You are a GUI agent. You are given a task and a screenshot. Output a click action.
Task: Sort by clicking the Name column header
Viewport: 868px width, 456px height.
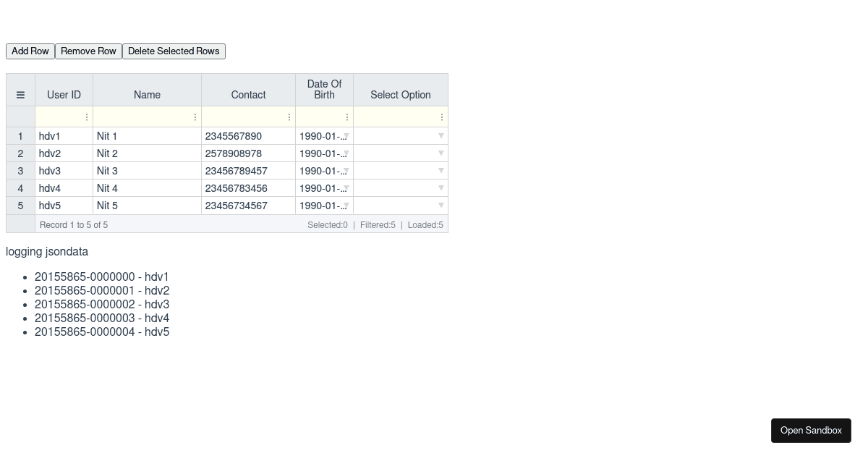pyautogui.click(x=147, y=95)
